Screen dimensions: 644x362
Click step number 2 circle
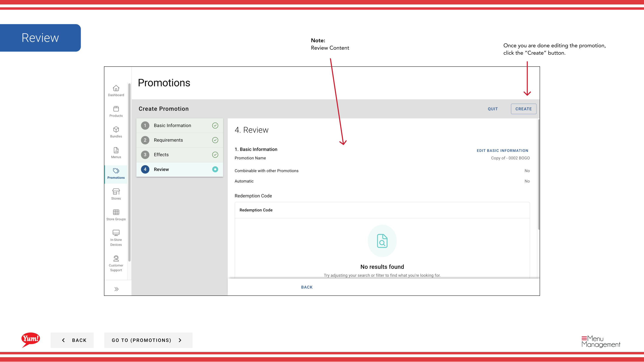coord(145,140)
